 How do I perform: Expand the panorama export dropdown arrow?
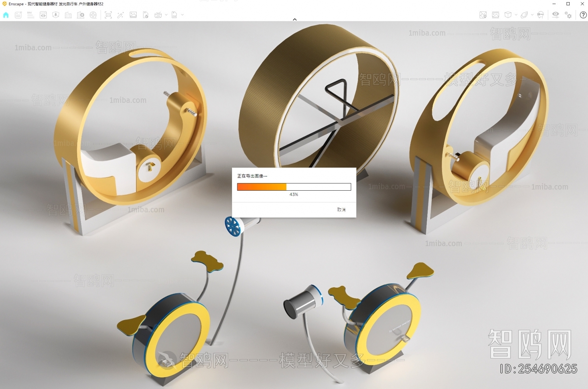(166, 15)
